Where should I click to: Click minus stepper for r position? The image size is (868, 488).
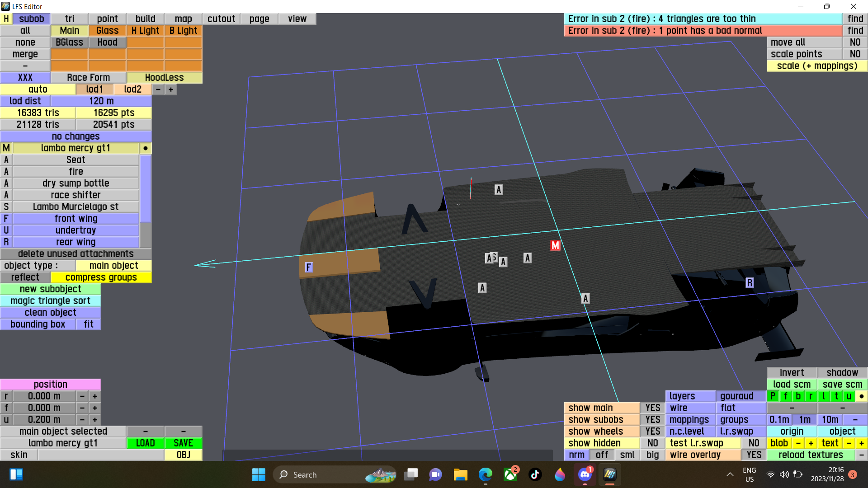coord(82,396)
